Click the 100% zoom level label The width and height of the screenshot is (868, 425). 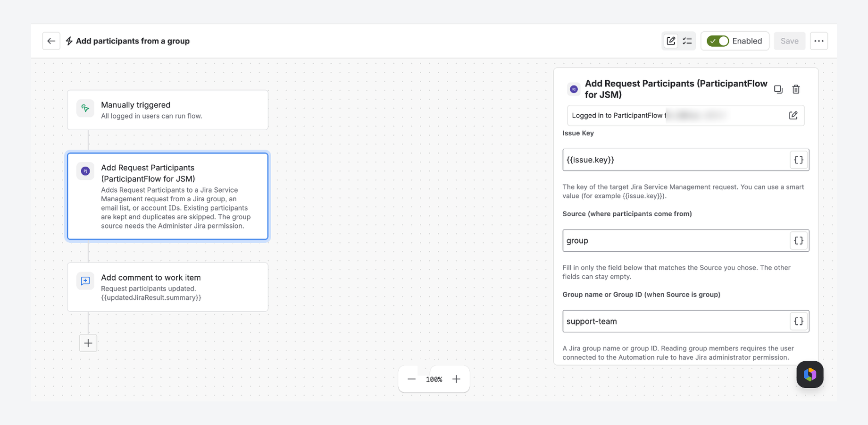coord(434,379)
